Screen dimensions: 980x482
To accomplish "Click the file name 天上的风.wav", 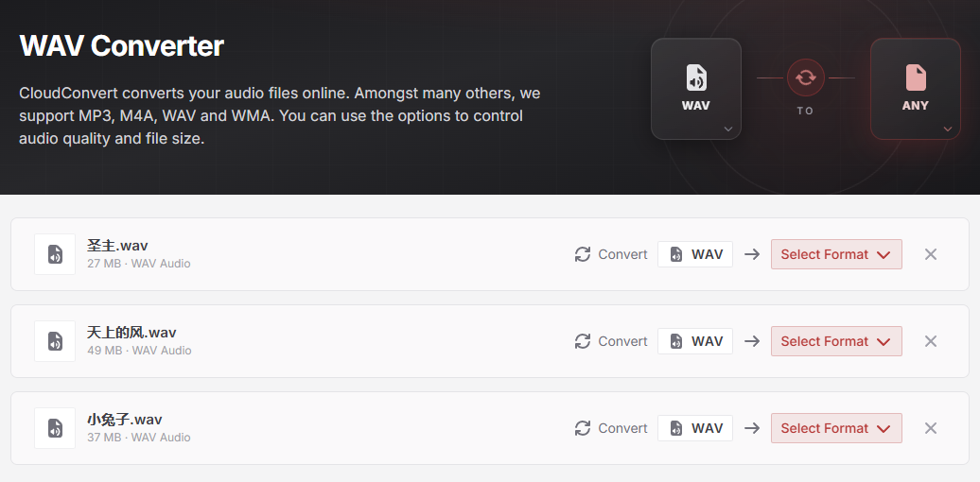I will pyautogui.click(x=131, y=332).
